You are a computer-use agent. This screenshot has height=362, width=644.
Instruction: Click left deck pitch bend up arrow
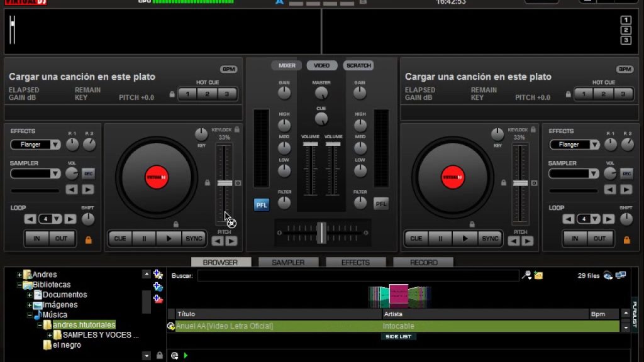coord(231,241)
